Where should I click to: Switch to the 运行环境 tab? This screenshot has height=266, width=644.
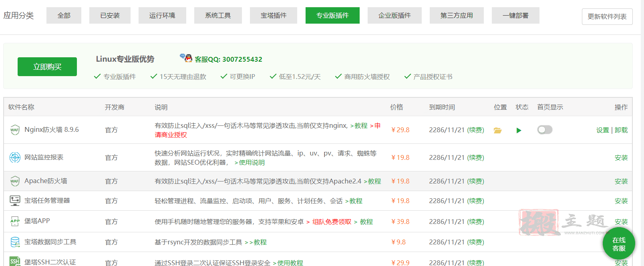click(162, 15)
